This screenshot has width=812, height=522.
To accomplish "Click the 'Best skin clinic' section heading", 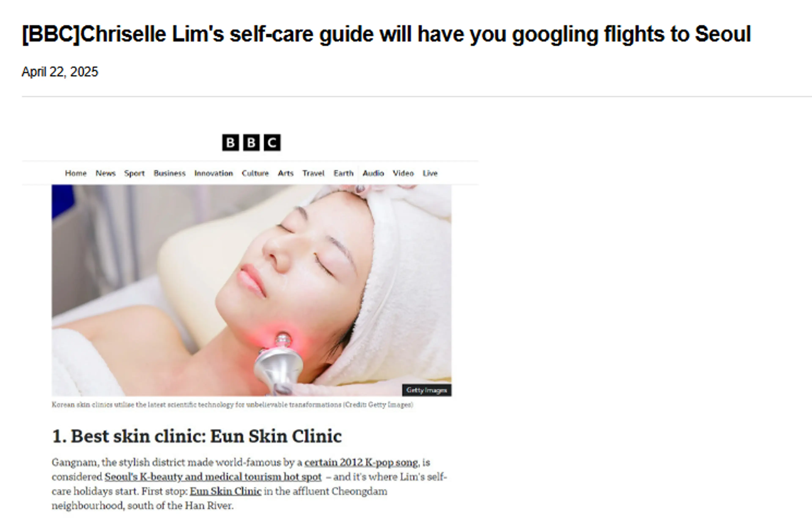I will 197,436.
